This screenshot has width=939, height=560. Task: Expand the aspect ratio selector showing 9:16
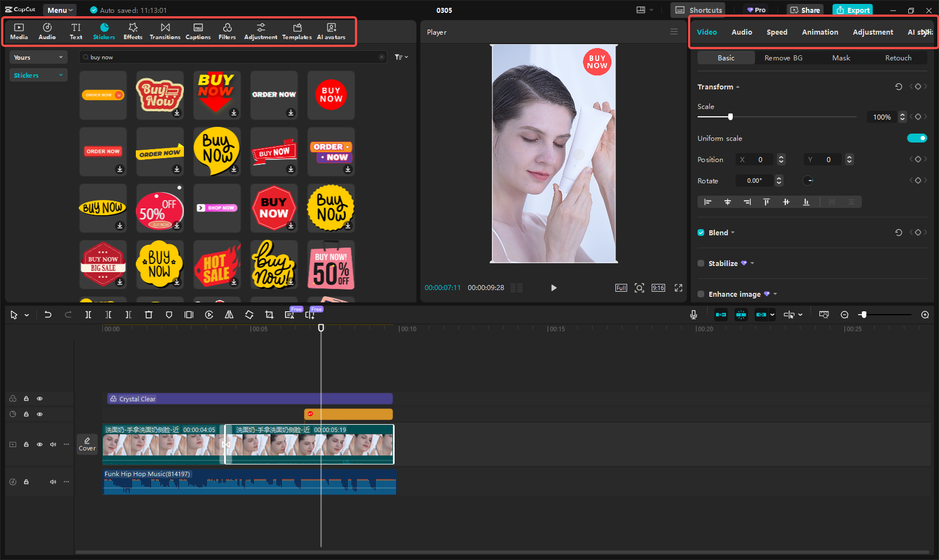point(658,288)
